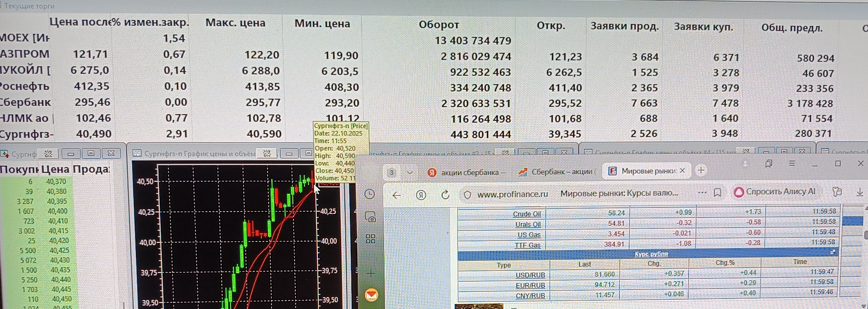Click the Текущие торги window title
This screenshot has height=309, width=868.
[30, 6]
